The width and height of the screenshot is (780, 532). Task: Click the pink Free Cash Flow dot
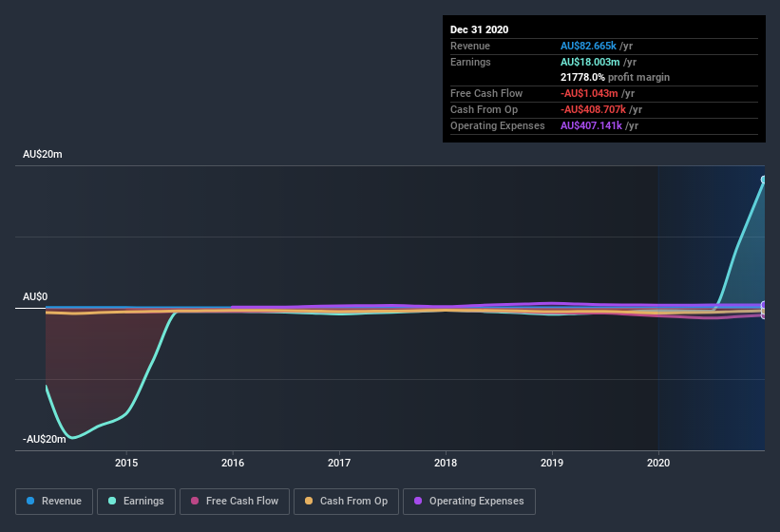click(x=195, y=501)
